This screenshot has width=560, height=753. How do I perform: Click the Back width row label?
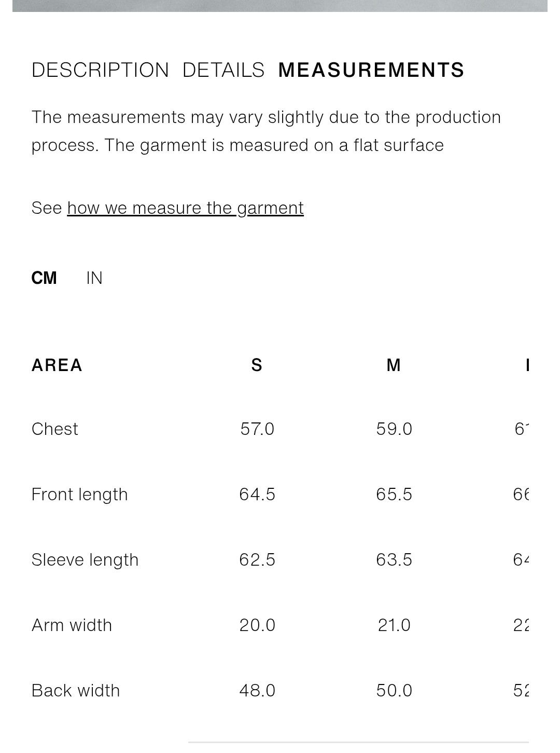click(76, 691)
